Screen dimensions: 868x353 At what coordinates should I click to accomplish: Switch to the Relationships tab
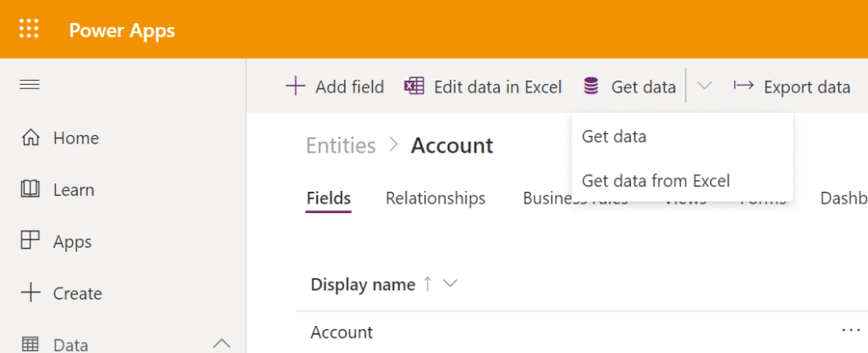(x=436, y=199)
